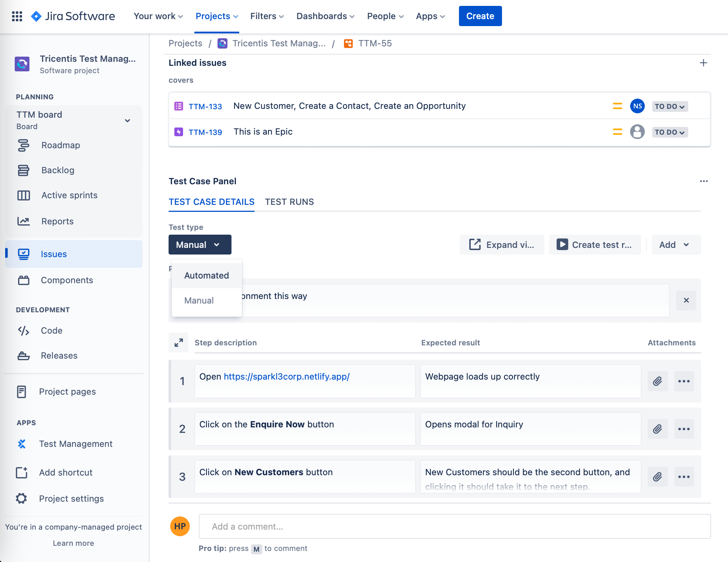
Task: Attach a file to step 1
Action: [658, 381]
